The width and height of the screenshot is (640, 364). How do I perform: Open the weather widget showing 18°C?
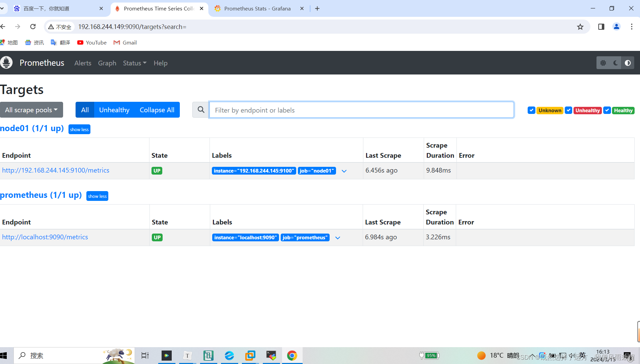click(498, 356)
